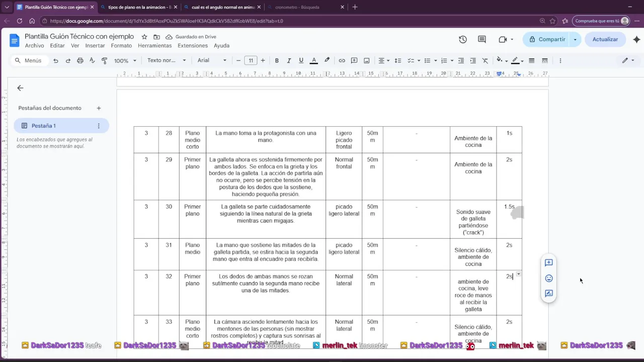Viewport: 644px width, 362px height.
Task: Open the zoom level 100% dropdown
Action: tap(125, 60)
